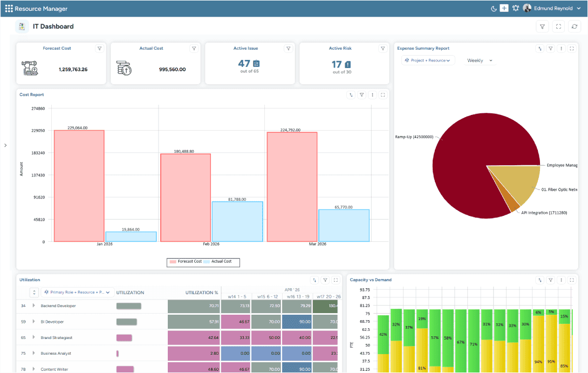Expand the Content Writer row
Screen dimensions: 588x373
coord(34,369)
